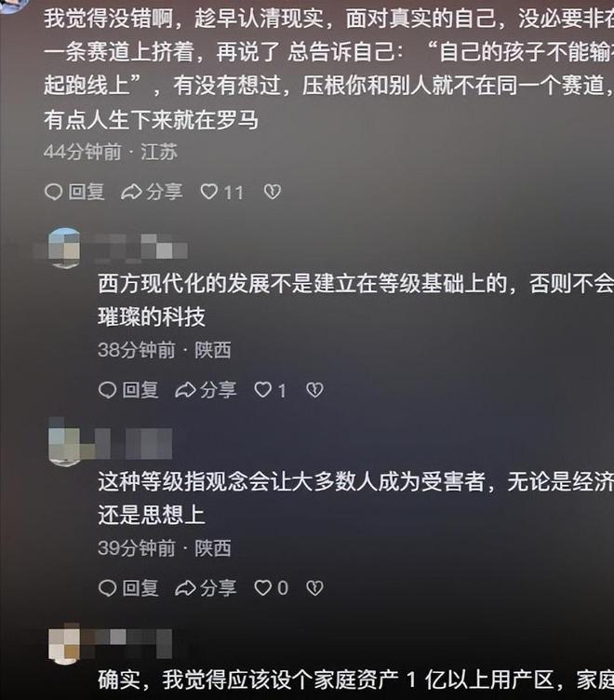
Task: Tap the top comment text 我觉得没错啊
Action: (329, 69)
